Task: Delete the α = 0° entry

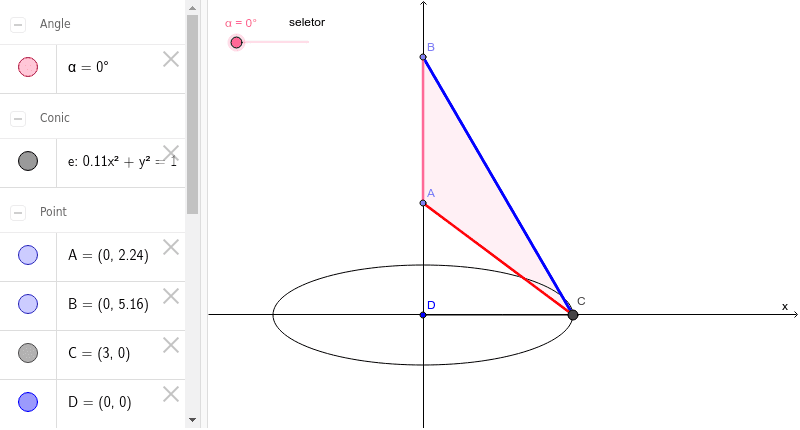Action: tap(171, 59)
